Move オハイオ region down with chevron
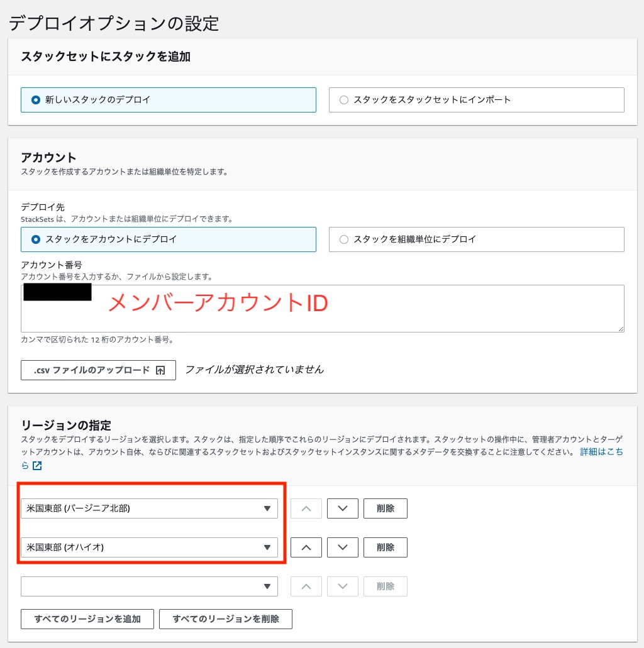Image resolution: width=644 pixels, height=648 pixels. tap(343, 547)
